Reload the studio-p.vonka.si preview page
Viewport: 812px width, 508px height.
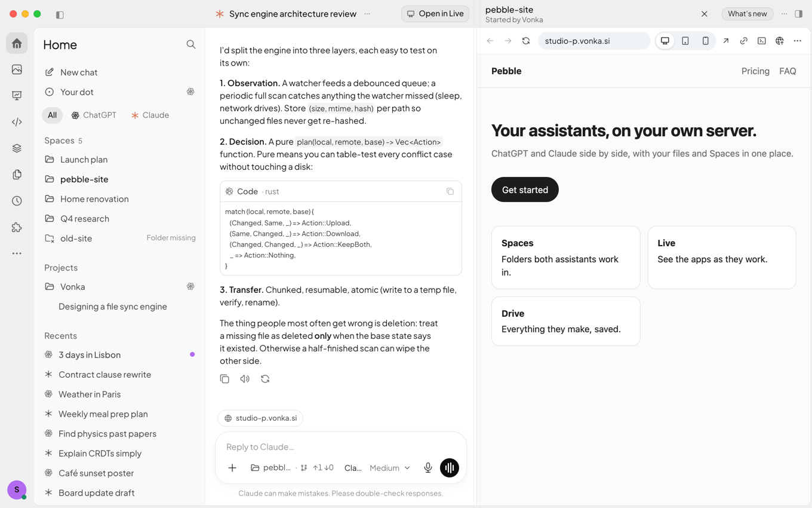(526, 41)
